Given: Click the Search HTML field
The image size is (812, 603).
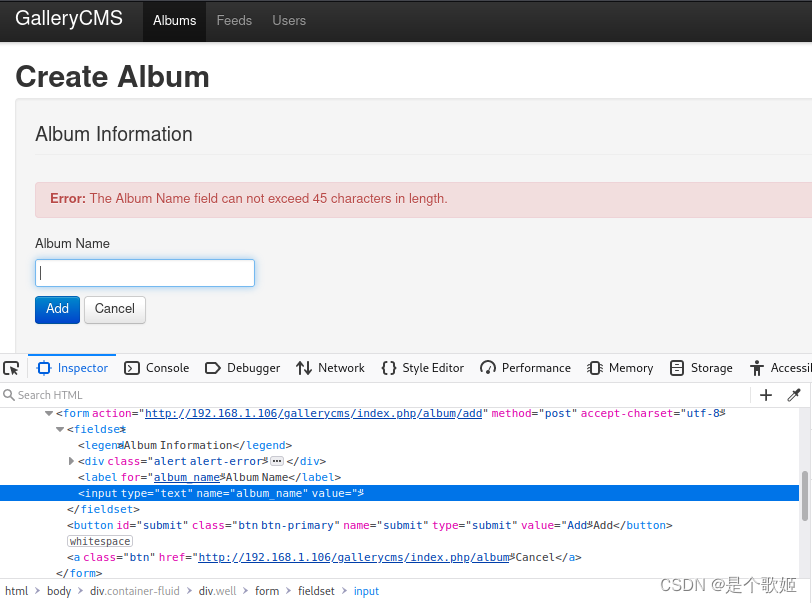Looking at the screenshot, I should 373,395.
